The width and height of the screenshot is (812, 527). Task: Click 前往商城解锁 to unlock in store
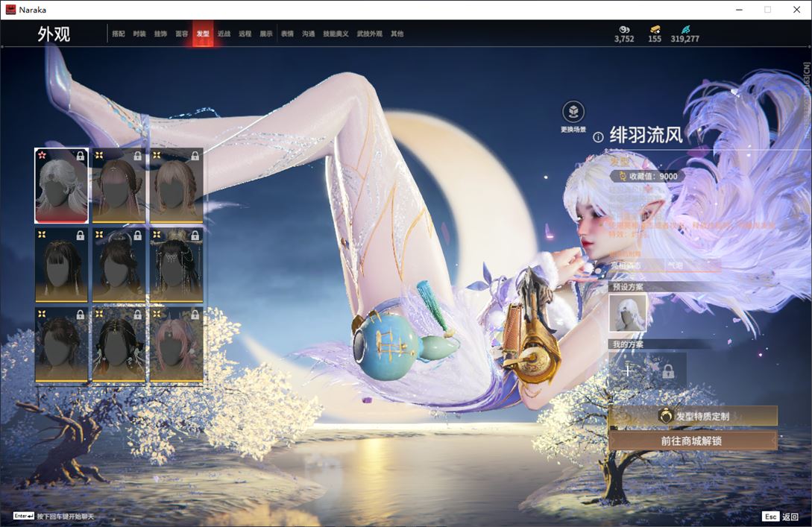click(693, 441)
